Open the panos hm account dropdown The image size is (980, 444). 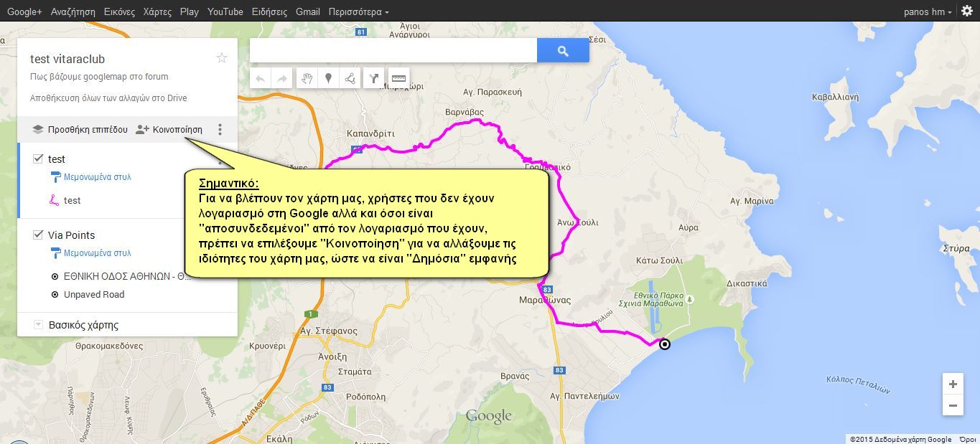(x=929, y=11)
